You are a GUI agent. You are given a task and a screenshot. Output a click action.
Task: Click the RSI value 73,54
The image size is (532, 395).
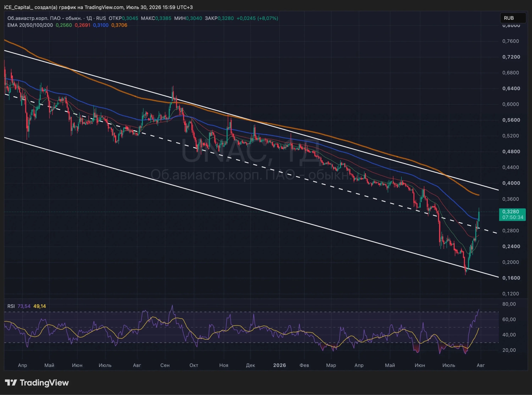click(x=24, y=306)
